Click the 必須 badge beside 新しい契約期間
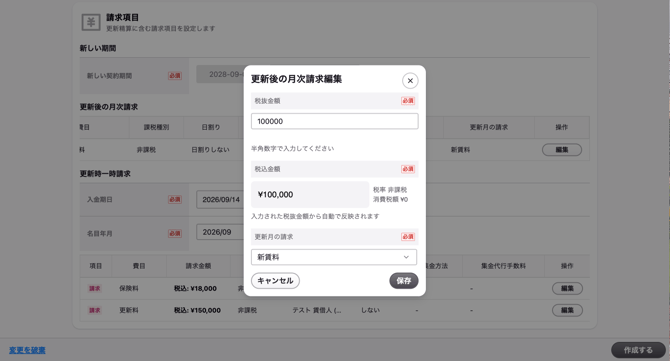Screen dimensions: 670x361 tap(175, 76)
